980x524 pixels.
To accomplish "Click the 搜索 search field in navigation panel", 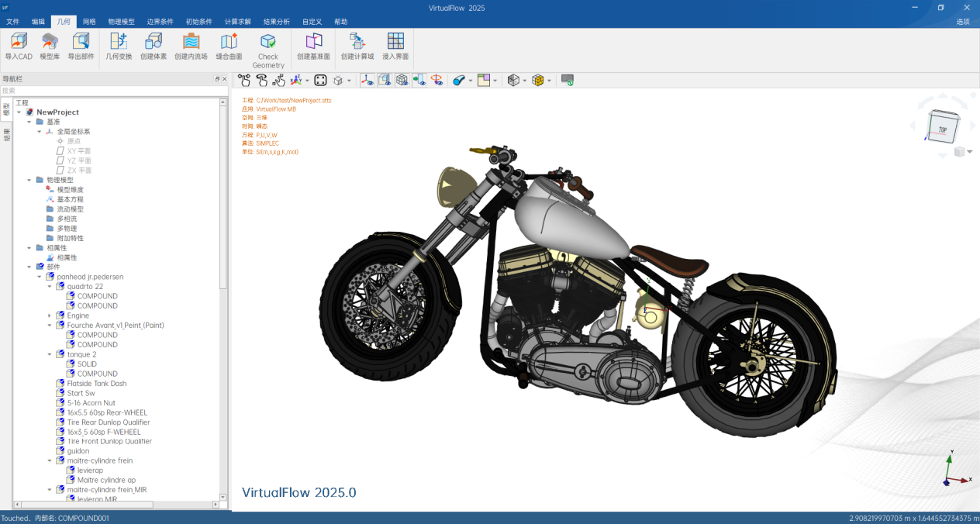I will coord(113,91).
